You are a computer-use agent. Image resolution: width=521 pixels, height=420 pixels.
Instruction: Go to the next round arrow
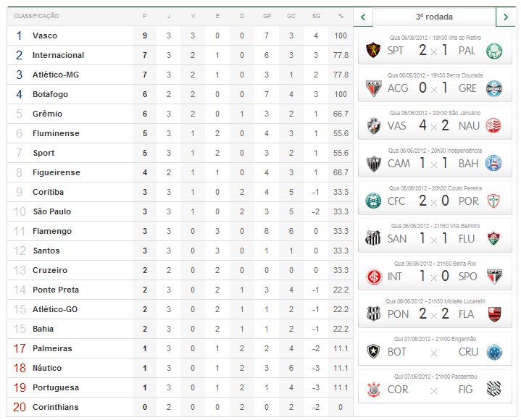505,16
